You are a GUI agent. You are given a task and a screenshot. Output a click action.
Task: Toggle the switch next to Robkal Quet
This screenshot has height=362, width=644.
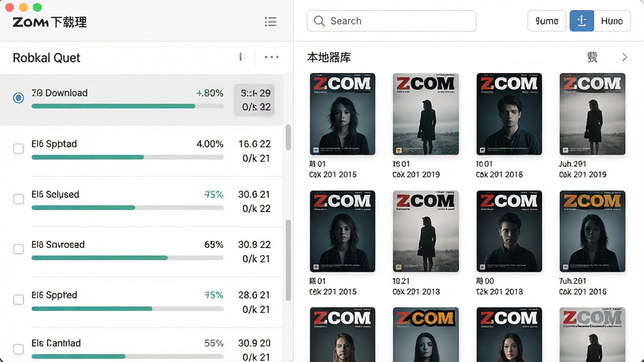coord(241,57)
